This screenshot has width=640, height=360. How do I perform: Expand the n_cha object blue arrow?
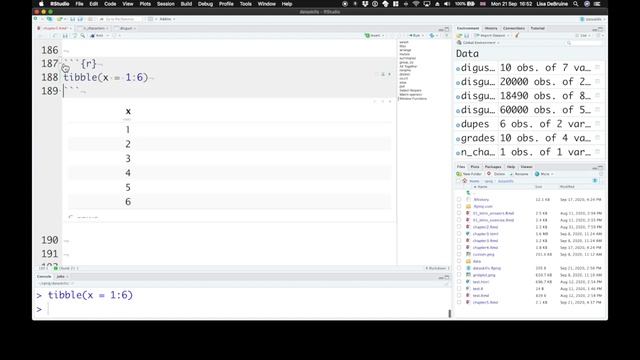click(x=458, y=153)
